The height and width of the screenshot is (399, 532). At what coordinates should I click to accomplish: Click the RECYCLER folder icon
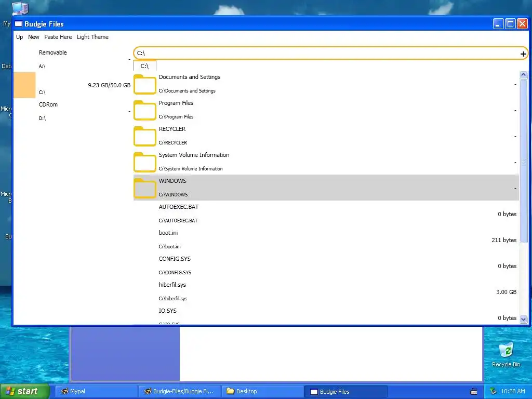144,136
